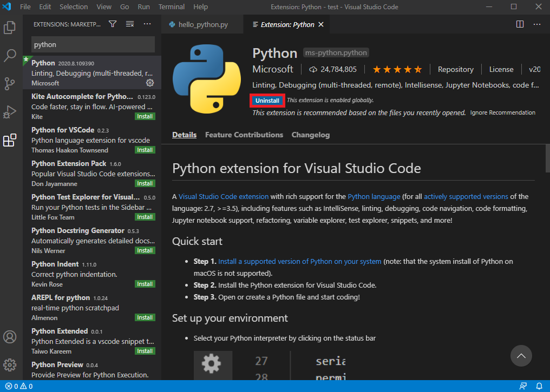
Task: Install Python Test Explorer extension
Action: (145, 217)
